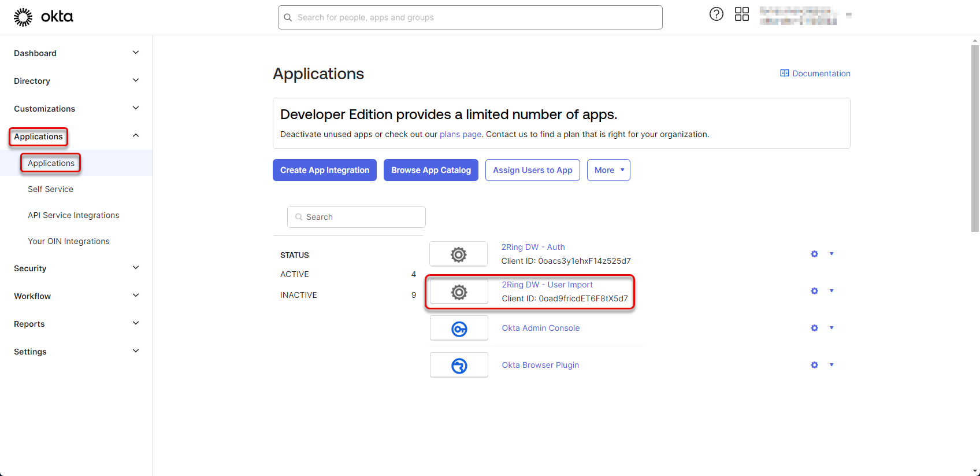Click gear settings icon for 2Ring DW - Auth

814,254
